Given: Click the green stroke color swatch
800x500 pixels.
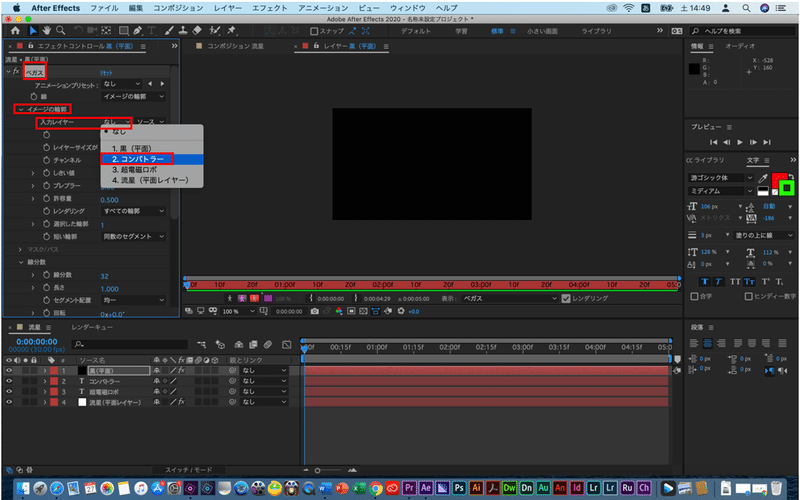Looking at the screenshot, I should (787, 188).
